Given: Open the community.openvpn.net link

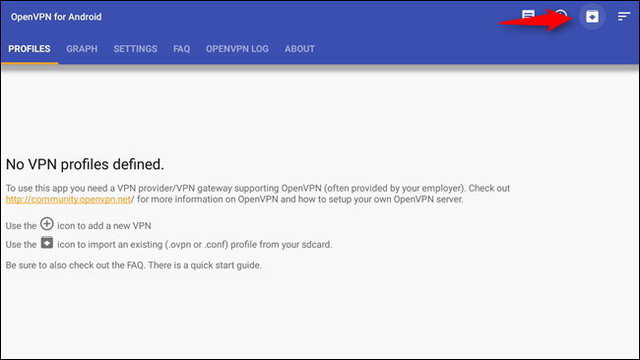Looking at the screenshot, I should [x=68, y=199].
